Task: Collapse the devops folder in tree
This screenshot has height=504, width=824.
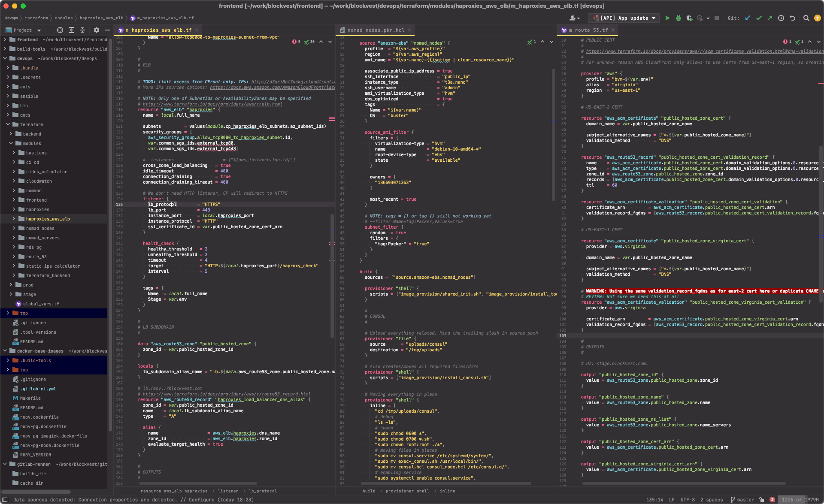Action: point(5,58)
